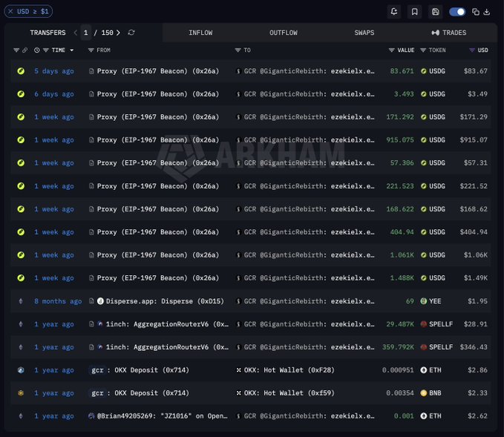504x437 pixels.
Task: Click the USD amount $404.94
Action: (x=474, y=232)
